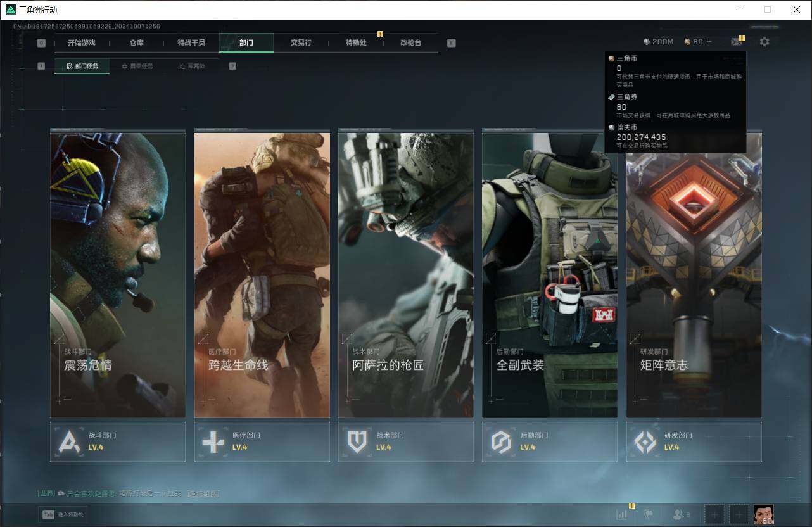
Task: Click the 后勤部门 LV.4 button
Action: click(x=550, y=441)
